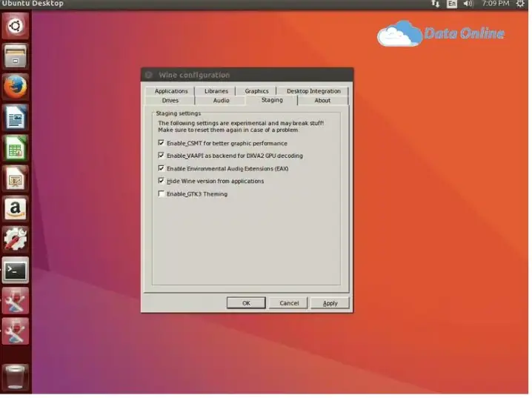Switch to the Graphics tab
This screenshot has width=532, height=398.
pyautogui.click(x=256, y=91)
